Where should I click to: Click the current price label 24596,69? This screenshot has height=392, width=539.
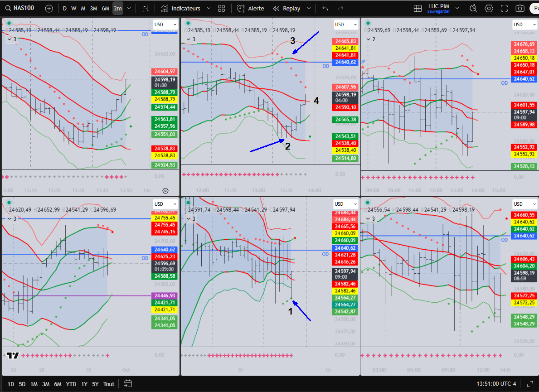pos(165,266)
